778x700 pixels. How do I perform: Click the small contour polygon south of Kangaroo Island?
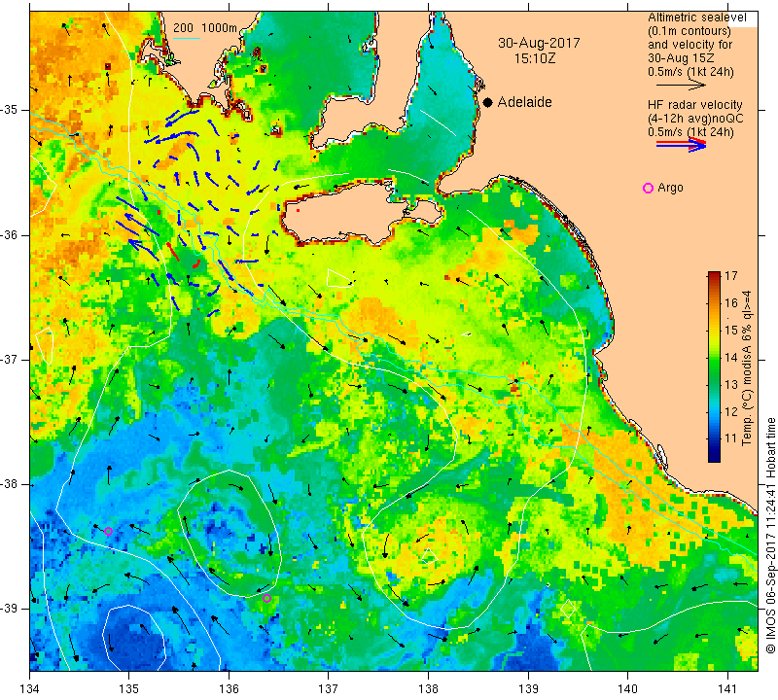(x=339, y=278)
